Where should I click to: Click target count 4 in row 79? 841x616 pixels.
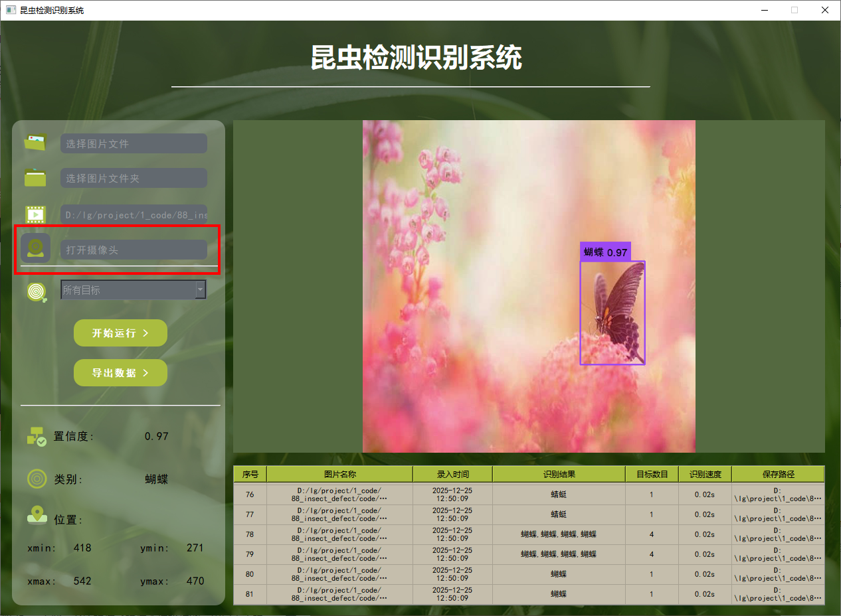coord(652,554)
